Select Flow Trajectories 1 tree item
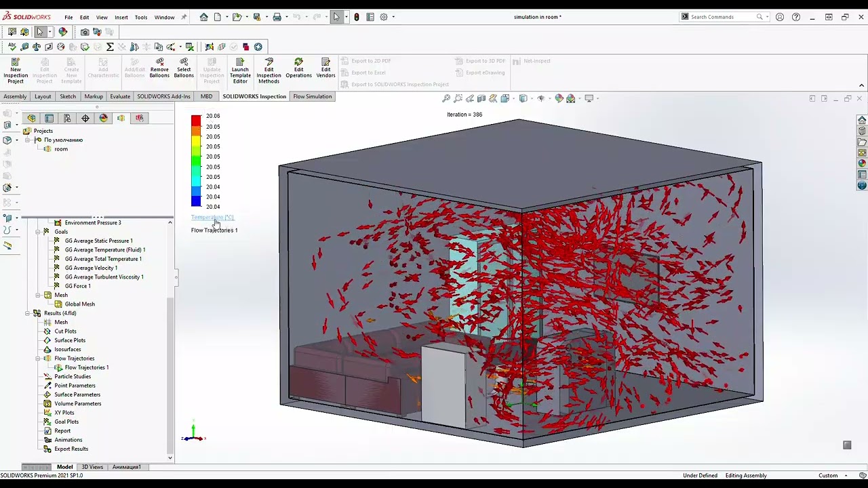 tap(86, 367)
